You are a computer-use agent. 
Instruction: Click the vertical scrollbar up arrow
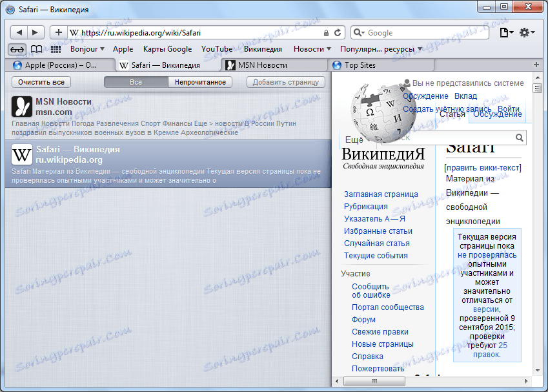[x=537, y=77]
